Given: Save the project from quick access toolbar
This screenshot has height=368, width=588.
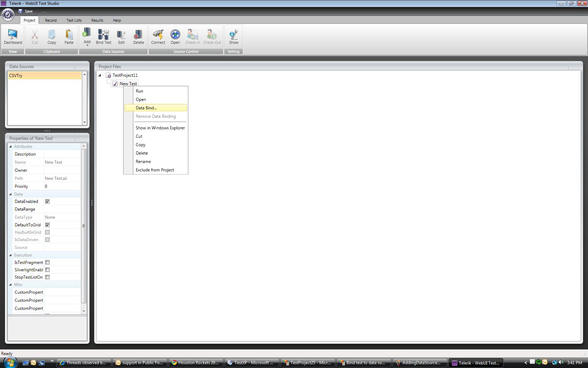Looking at the screenshot, I should [x=26, y=11].
